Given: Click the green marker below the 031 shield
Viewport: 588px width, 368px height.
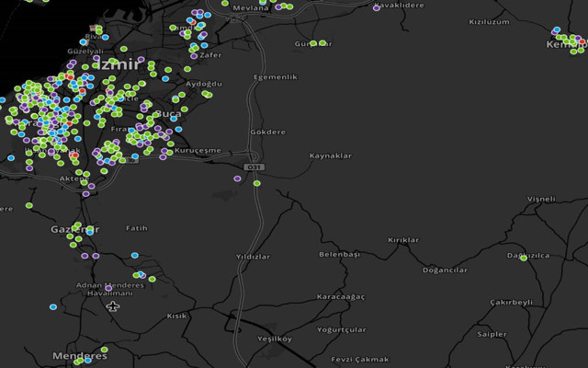Looking at the screenshot, I should (256, 183).
